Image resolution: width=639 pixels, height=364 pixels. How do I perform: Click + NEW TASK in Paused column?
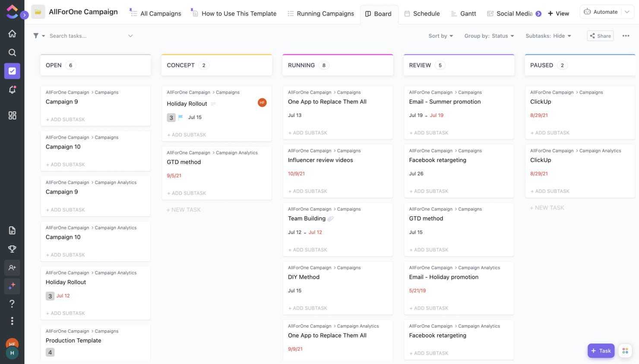pos(547,208)
